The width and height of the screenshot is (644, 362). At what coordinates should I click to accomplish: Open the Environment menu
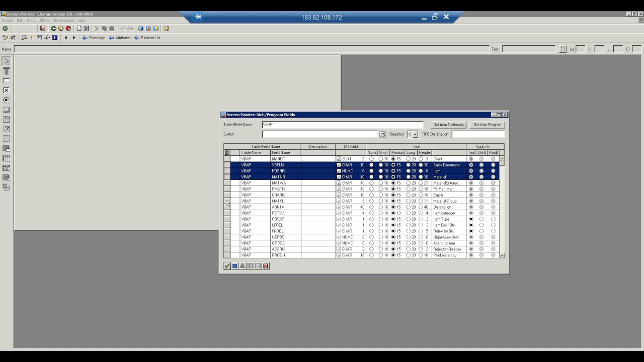pyautogui.click(x=64, y=21)
